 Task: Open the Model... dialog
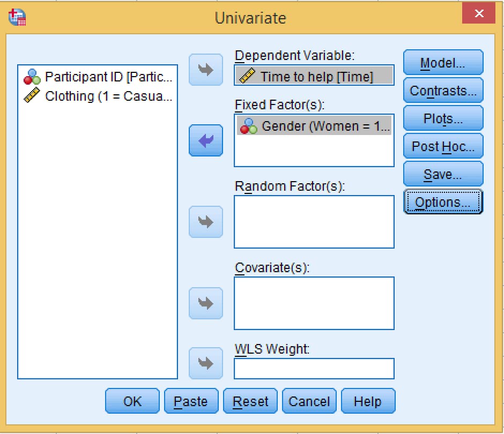443,62
